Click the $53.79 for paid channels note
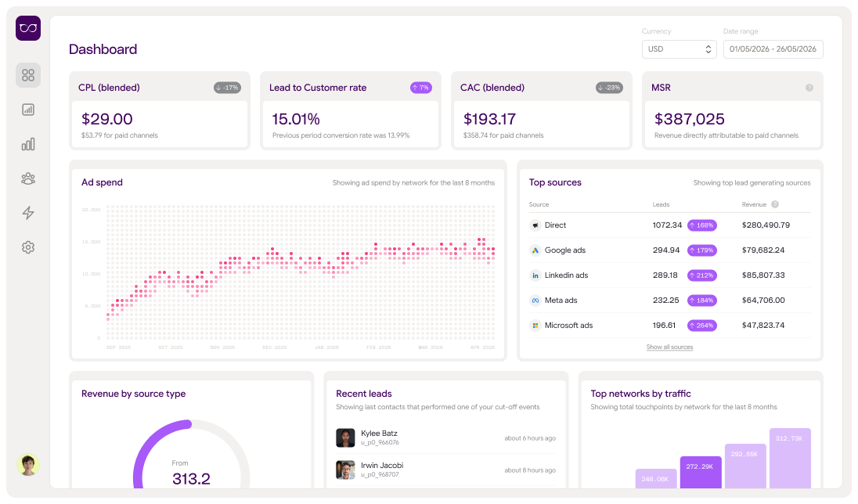 point(119,135)
